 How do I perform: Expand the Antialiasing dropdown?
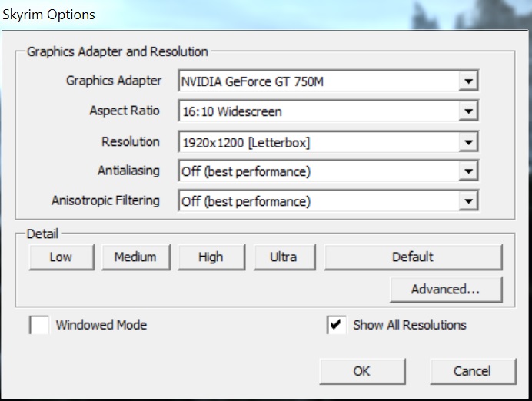click(328, 171)
